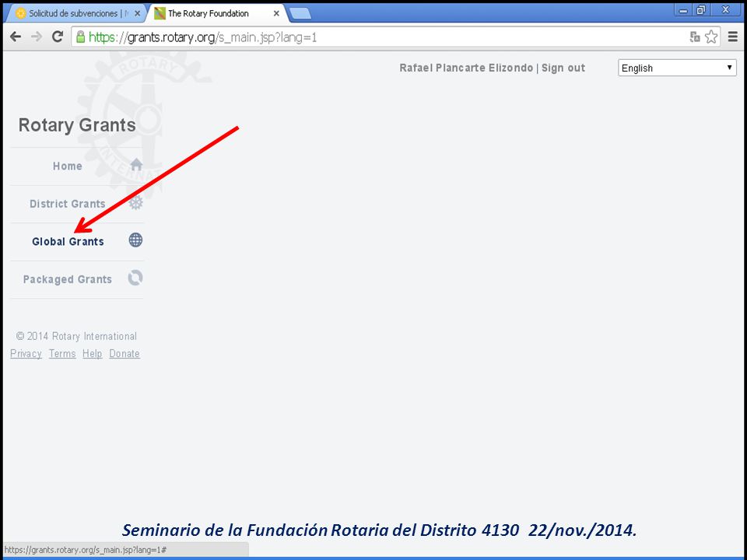The image size is (747, 560).
Task: Click the 2014 Rotary International copyright text
Action: pos(76,336)
